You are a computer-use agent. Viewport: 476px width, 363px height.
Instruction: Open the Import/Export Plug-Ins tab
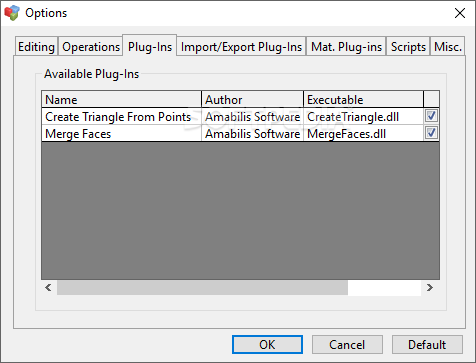pyautogui.click(x=241, y=46)
